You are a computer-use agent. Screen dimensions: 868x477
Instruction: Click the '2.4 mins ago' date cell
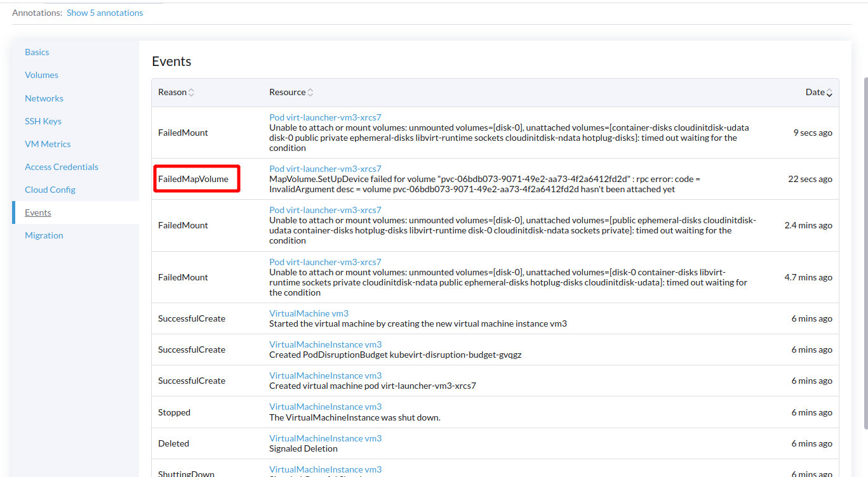pos(808,225)
